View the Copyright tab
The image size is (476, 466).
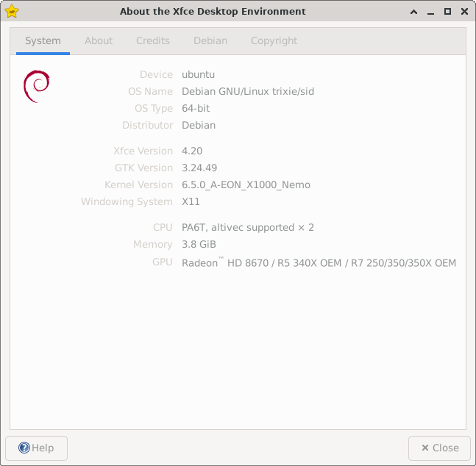(274, 41)
